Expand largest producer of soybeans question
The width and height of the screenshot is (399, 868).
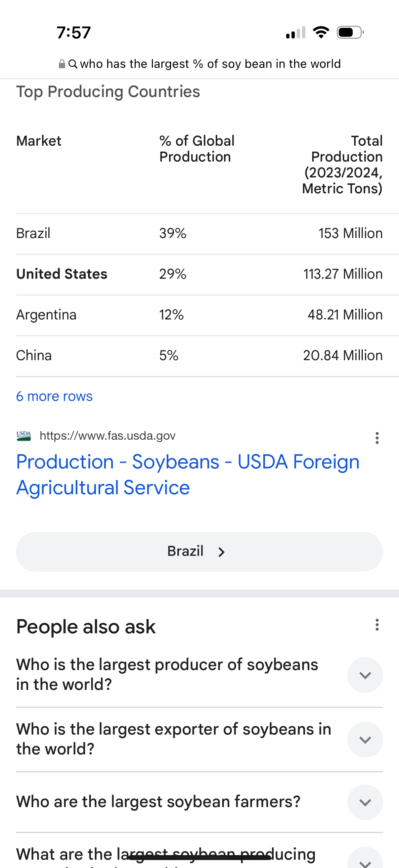click(x=365, y=675)
